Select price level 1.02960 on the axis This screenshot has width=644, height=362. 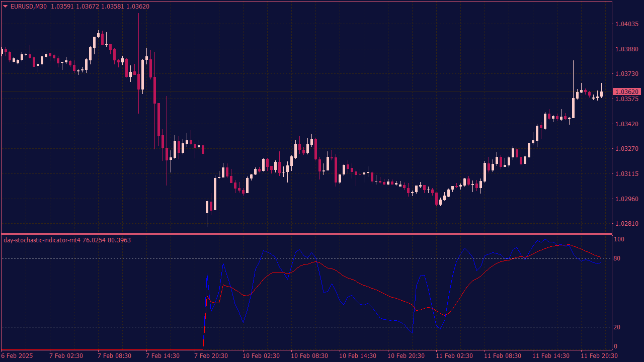coord(626,199)
